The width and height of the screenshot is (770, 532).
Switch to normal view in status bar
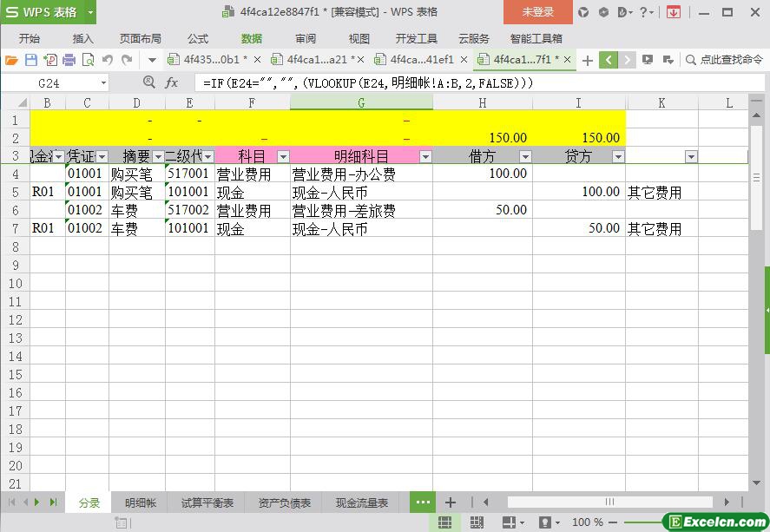[x=444, y=522]
